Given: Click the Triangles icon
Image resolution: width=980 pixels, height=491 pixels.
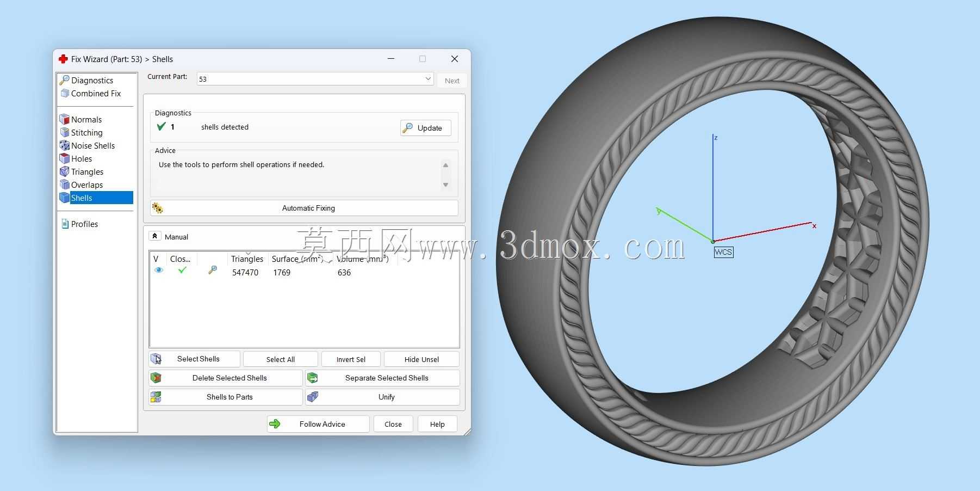Looking at the screenshot, I should 65,171.
